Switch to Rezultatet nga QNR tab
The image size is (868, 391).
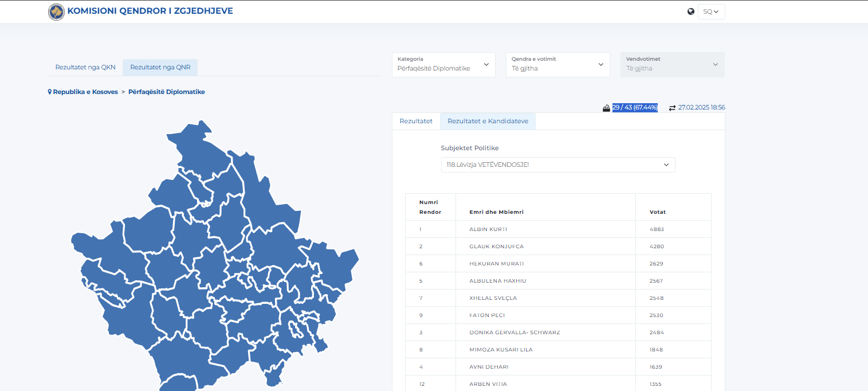pyautogui.click(x=160, y=67)
